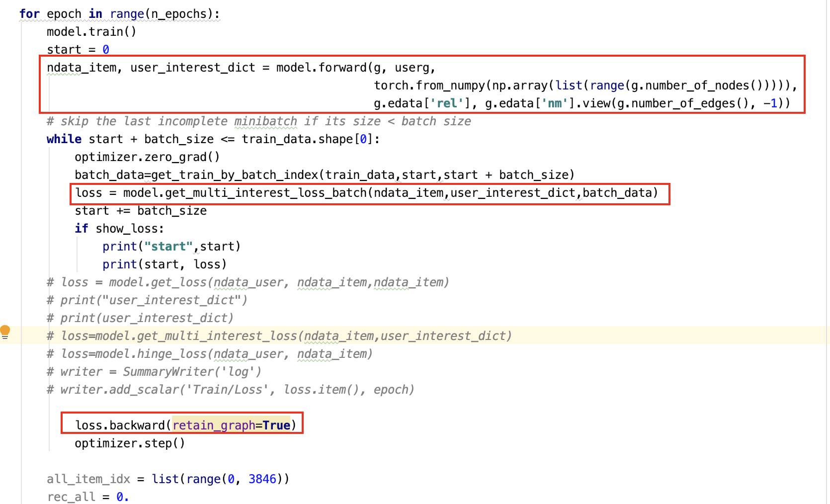Viewport: 830px width, 504px height.
Task: Click the "start" string in print statement
Action: tap(168, 247)
